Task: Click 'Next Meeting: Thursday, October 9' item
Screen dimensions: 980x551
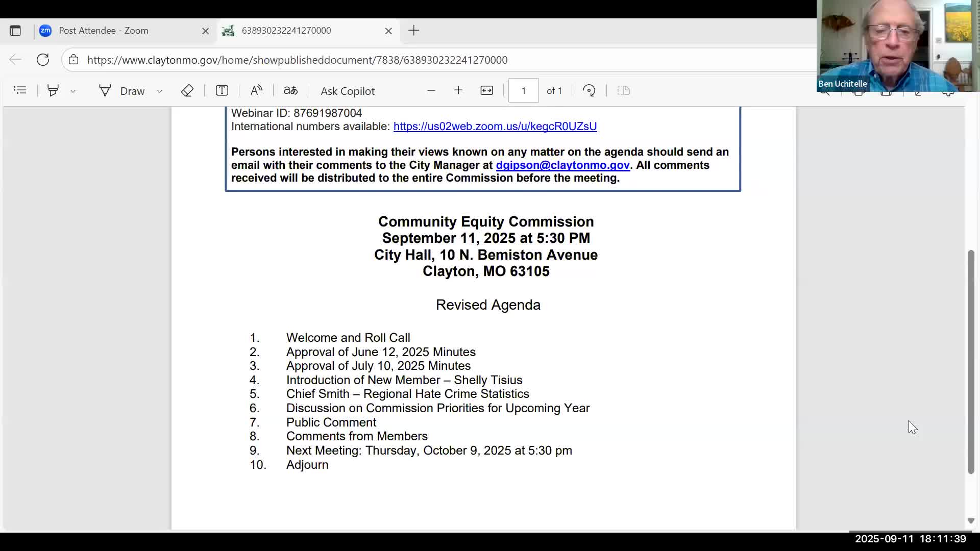Action: coord(429,450)
